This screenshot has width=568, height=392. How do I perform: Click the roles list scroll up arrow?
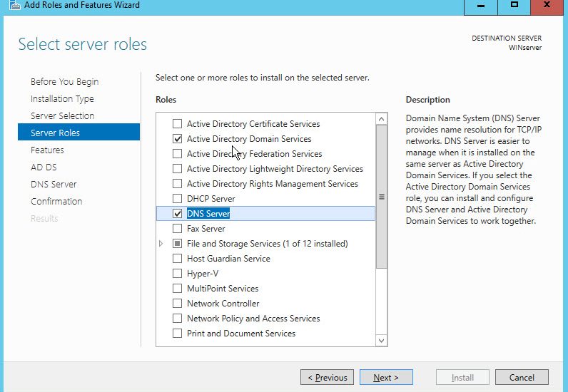pyautogui.click(x=382, y=119)
